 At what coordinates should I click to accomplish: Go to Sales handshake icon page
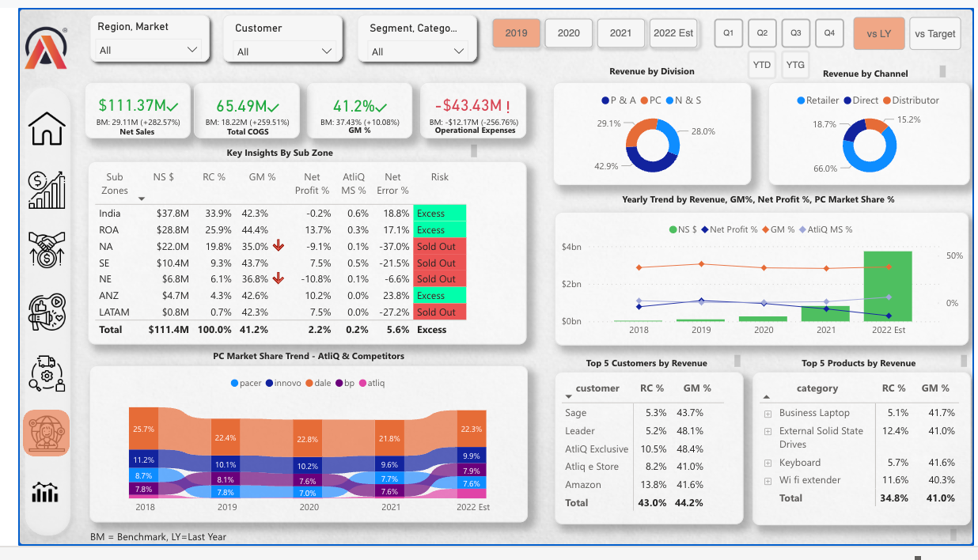click(x=46, y=249)
